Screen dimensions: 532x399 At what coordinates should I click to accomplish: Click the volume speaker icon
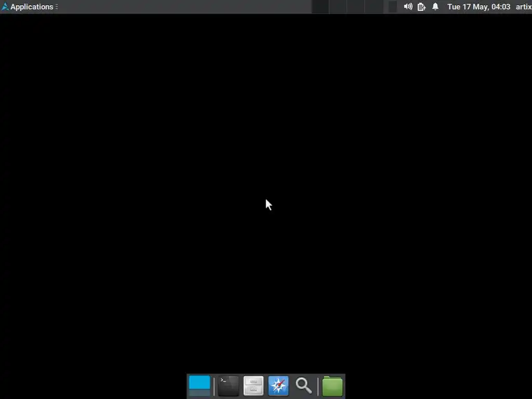[x=408, y=7]
